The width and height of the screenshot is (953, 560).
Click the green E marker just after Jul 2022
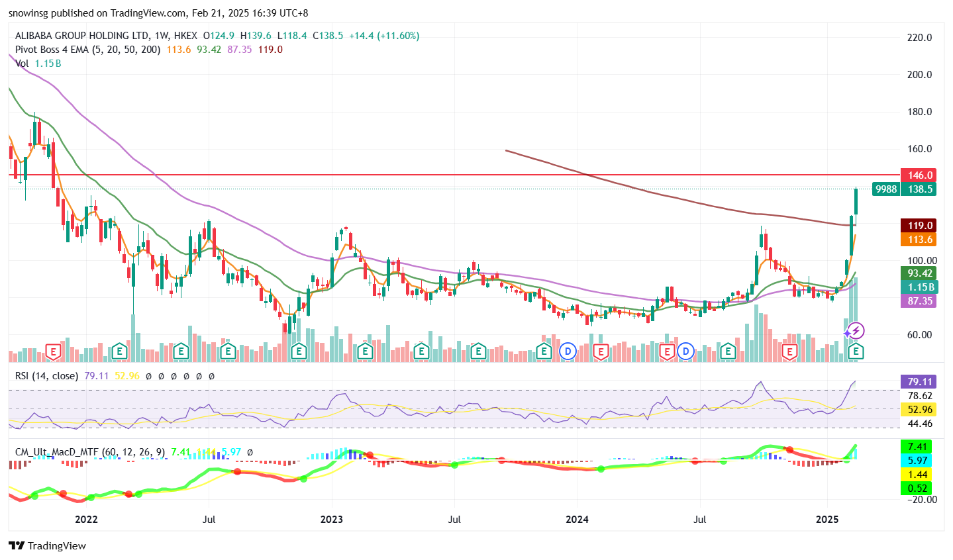pos(228,351)
